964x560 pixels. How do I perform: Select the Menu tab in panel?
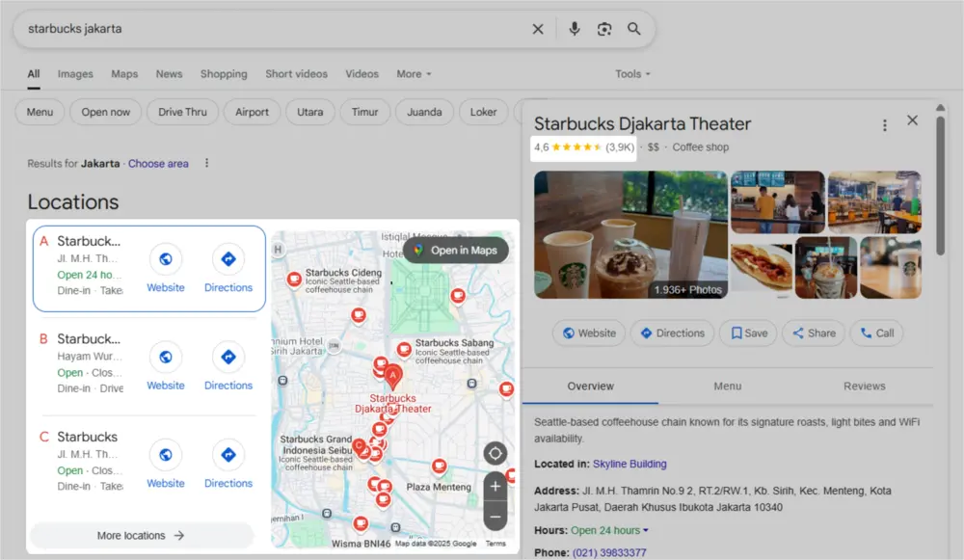727,387
